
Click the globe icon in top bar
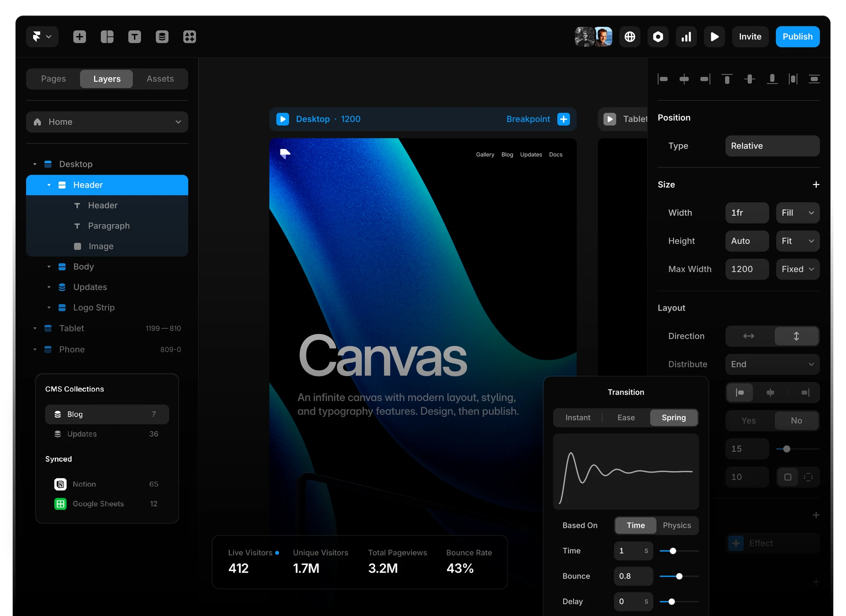coord(630,37)
